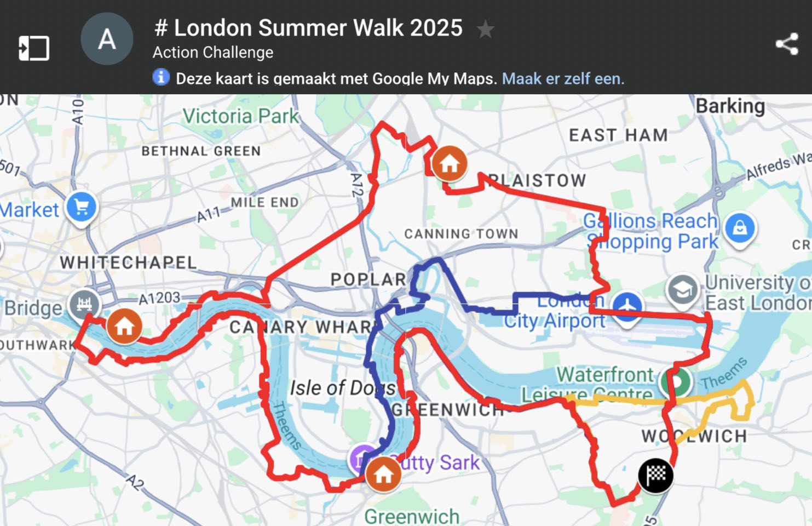Click the checkered finish flag marker
812x526 pixels.
pos(655,476)
